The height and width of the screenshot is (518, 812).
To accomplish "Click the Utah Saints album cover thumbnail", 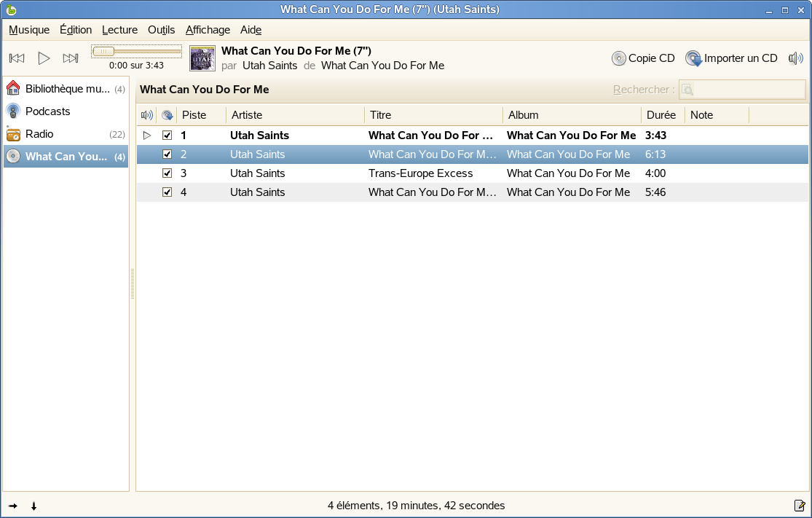I will [202, 58].
